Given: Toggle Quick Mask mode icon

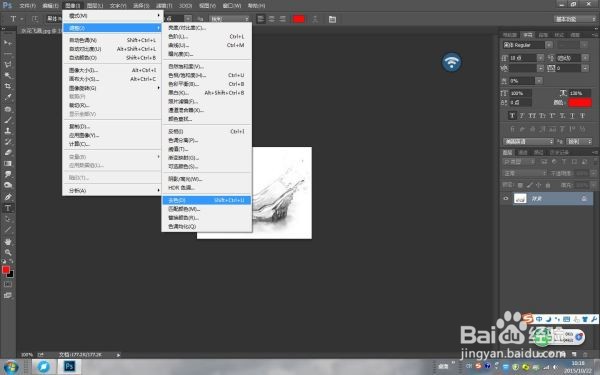Looking at the screenshot, I should pos(8,284).
